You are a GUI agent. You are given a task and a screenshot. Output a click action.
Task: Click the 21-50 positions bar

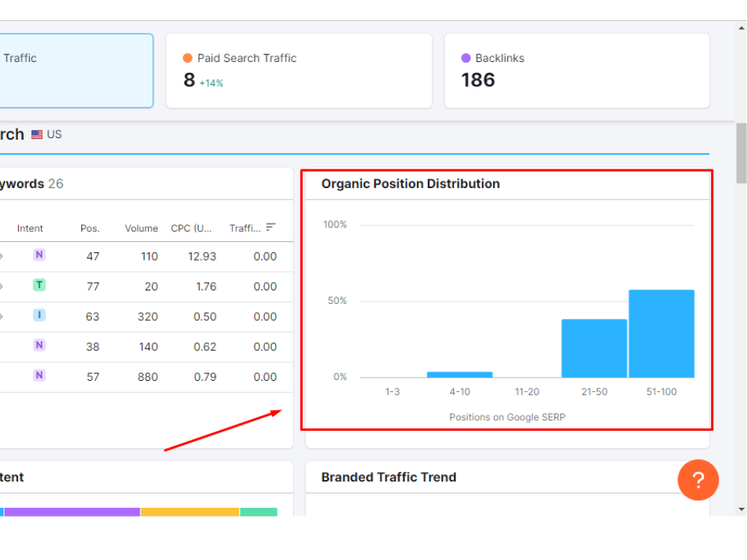(x=594, y=348)
